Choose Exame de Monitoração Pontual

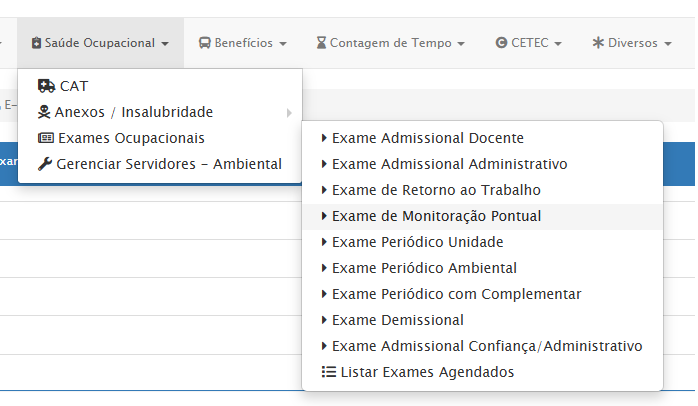click(x=436, y=216)
